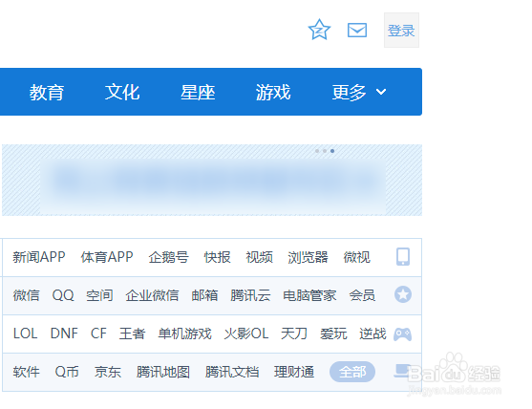Image resolution: width=532 pixels, height=409 pixels.
Task: Select the third active carousel dot
Action: click(332, 151)
